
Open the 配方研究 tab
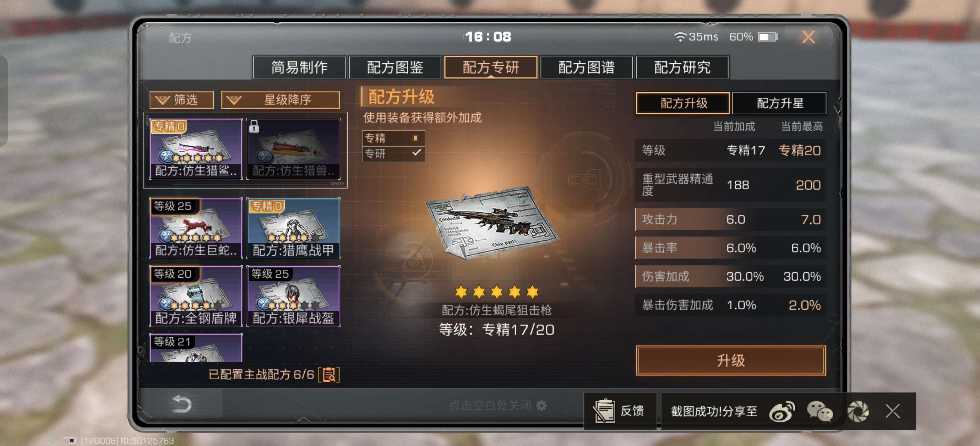(682, 67)
